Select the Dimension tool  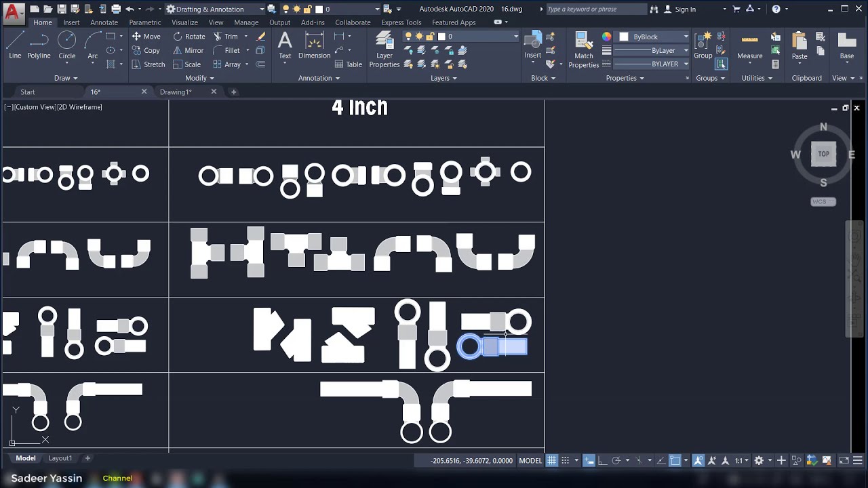pyautogui.click(x=314, y=45)
